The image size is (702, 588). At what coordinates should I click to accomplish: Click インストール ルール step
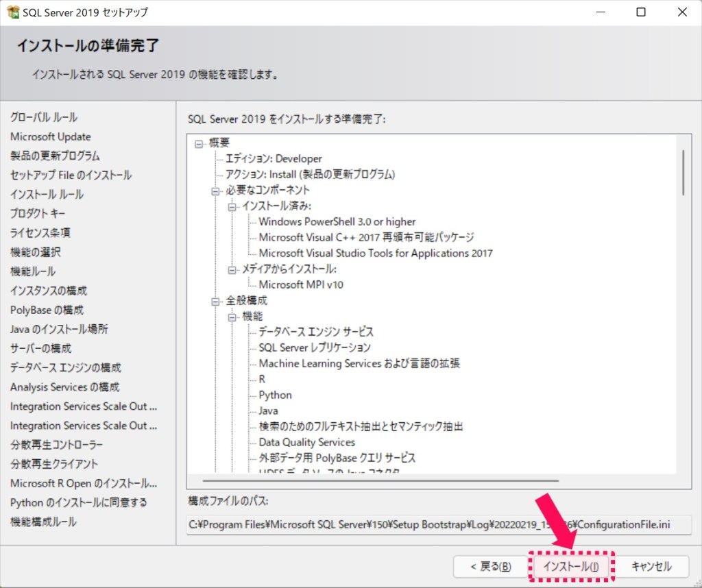click(47, 194)
